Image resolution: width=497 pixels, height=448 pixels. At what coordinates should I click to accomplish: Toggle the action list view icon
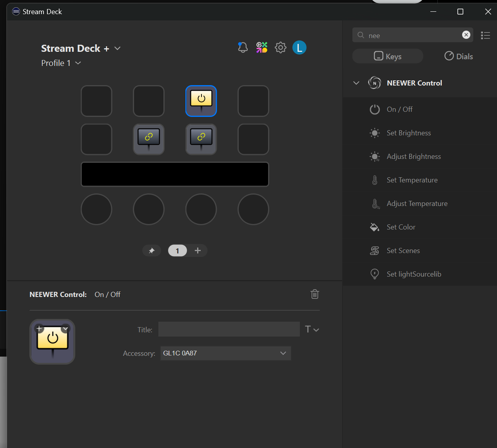[x=485, y=35]
